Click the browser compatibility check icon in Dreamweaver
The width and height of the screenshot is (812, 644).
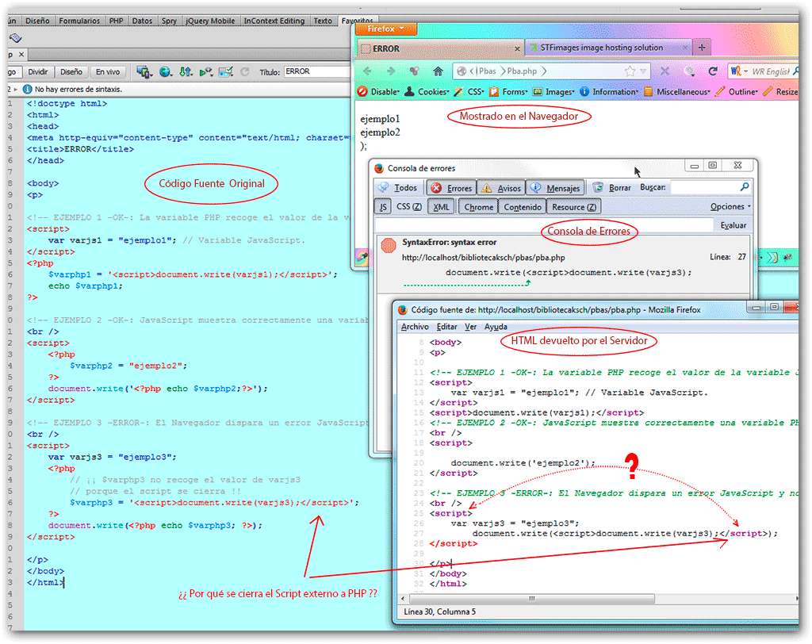click(x=226, y=72)
